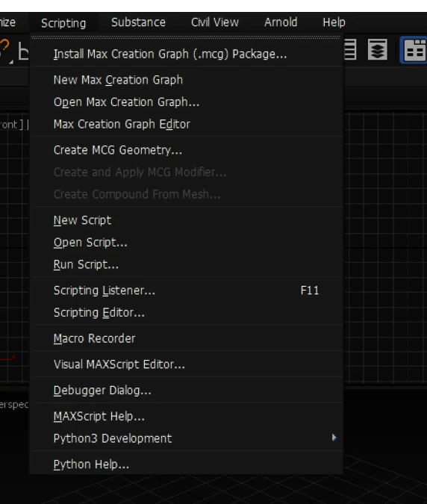Open MAXScript Help
Screen dimensions: 427x504
click(187, 416)
